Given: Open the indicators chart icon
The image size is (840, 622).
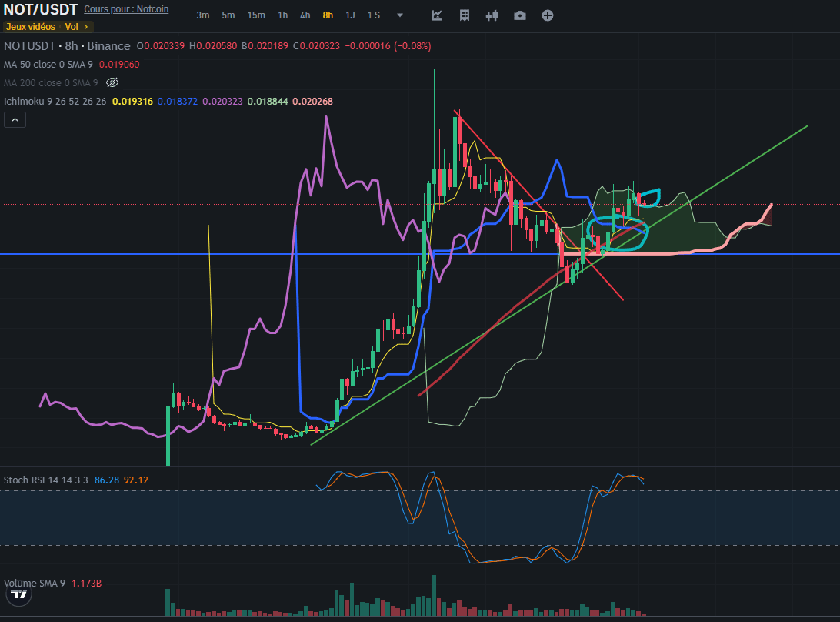Looking at the screenshot, I should pyautogui.click(x=437, y=15).
